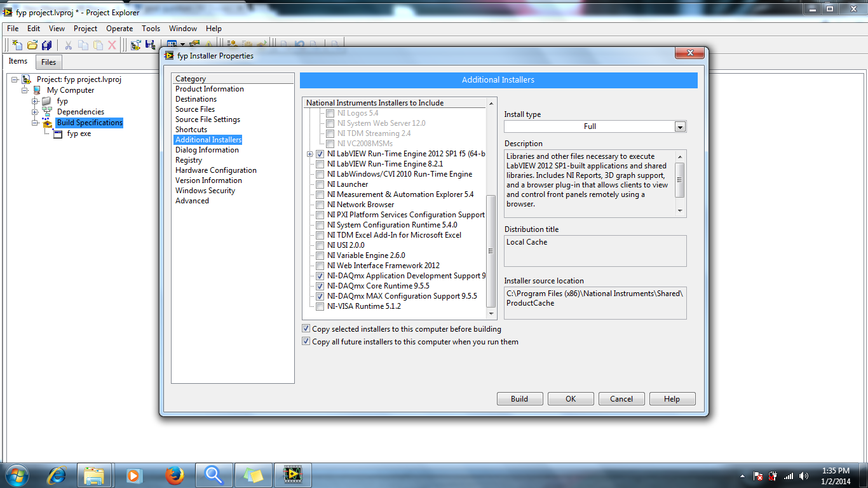This screenshot has height=488, width=868.
Task: Toggle Copy selected installers before building
Action: pos(306,329)
